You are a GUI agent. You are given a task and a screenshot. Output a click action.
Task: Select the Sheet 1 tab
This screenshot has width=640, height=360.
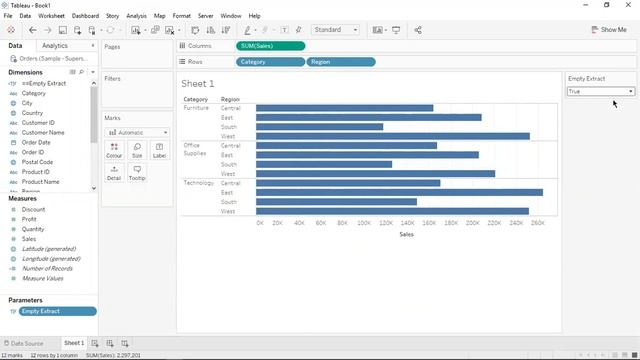(74, 343)
